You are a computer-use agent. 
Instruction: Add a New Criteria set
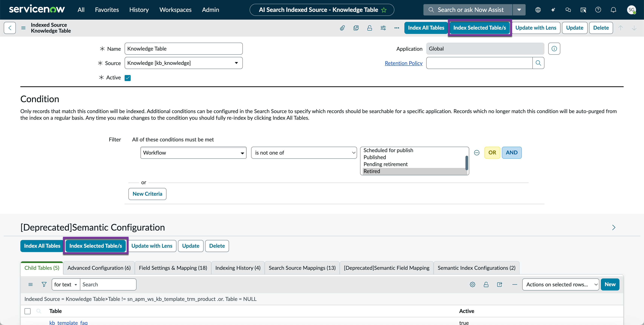click(147, 194)
